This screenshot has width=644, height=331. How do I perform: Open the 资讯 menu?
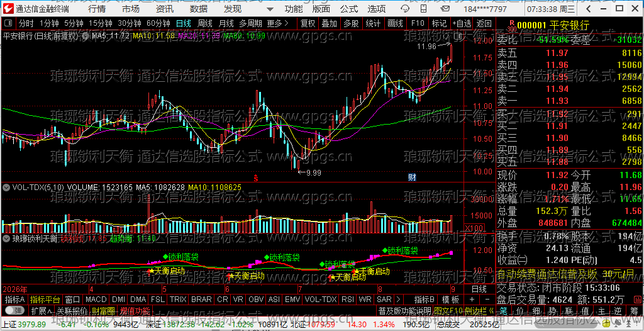165,9
